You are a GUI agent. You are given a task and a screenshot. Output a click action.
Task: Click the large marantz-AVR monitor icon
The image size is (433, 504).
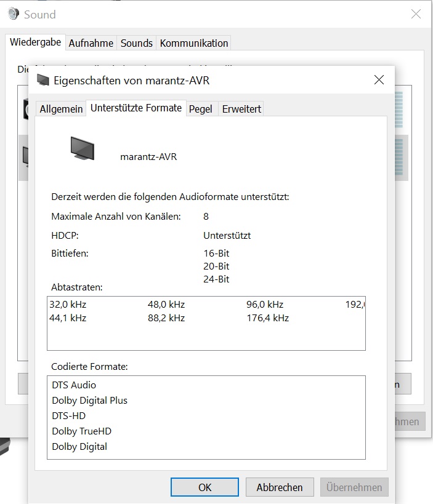[83, 148]
